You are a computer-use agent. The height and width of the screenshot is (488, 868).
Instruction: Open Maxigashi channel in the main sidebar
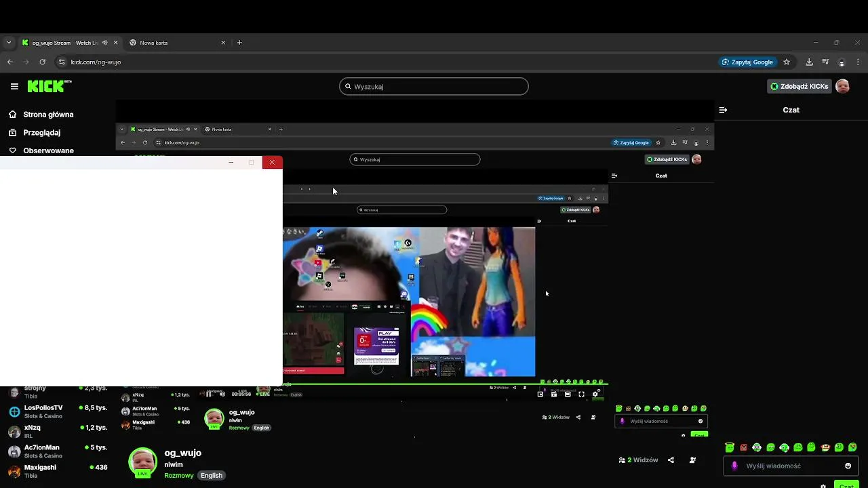coord(58,470)
